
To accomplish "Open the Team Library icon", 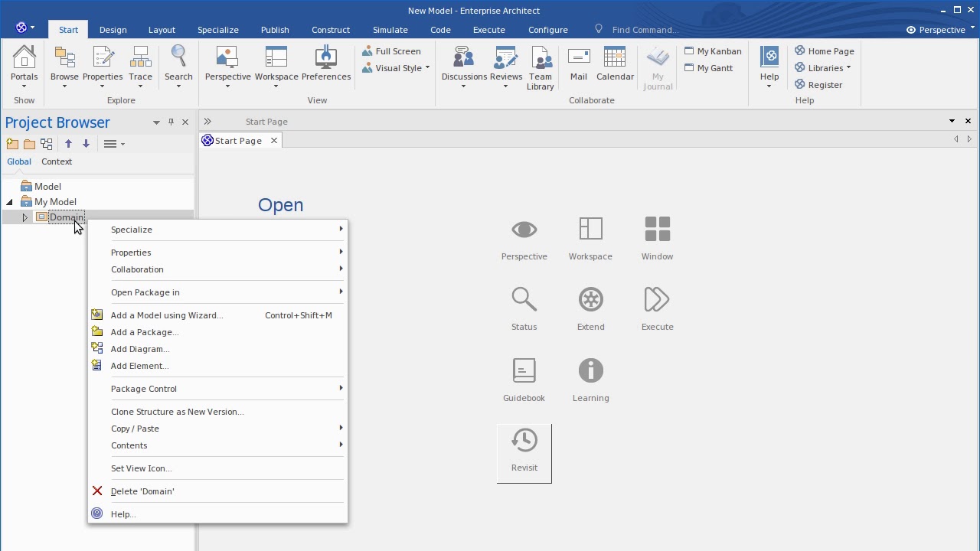I will (x=541, y=69).
